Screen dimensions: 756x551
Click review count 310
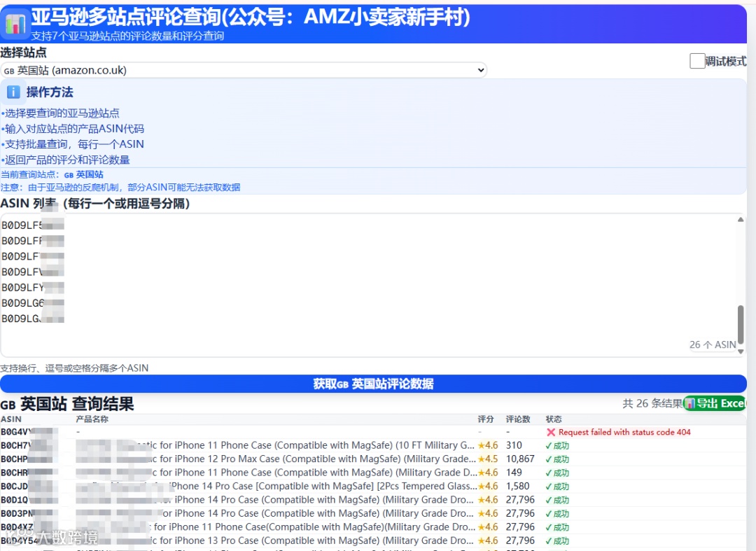(x=514, y=445)
